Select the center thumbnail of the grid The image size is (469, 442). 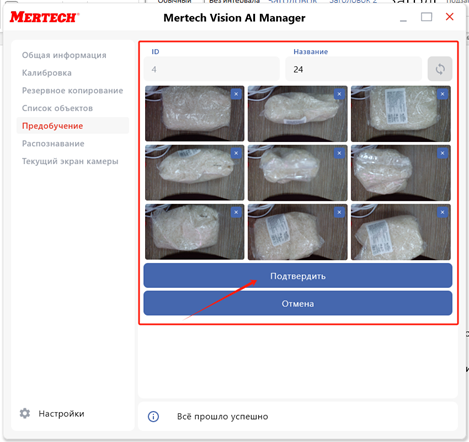(x=298, y=173)
